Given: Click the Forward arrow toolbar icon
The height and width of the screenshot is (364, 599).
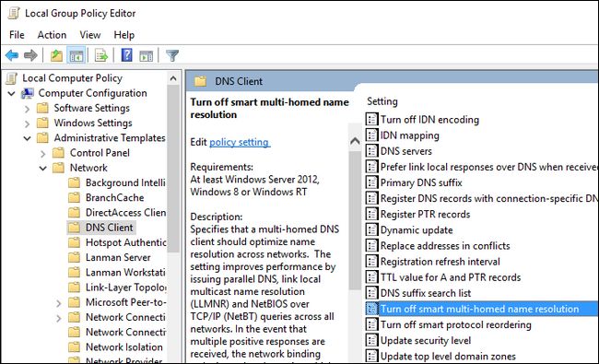Looking at the screenshot, I should [x=30, y=56].
